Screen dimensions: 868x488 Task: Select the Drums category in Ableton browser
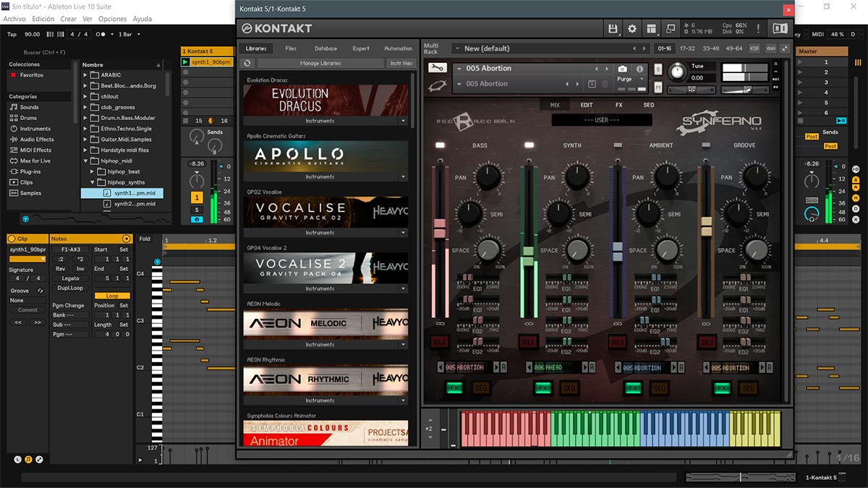pos(28,118)
